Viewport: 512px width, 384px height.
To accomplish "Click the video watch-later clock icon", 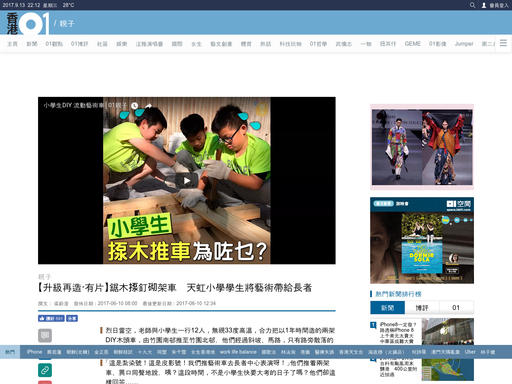I will 134,106.
